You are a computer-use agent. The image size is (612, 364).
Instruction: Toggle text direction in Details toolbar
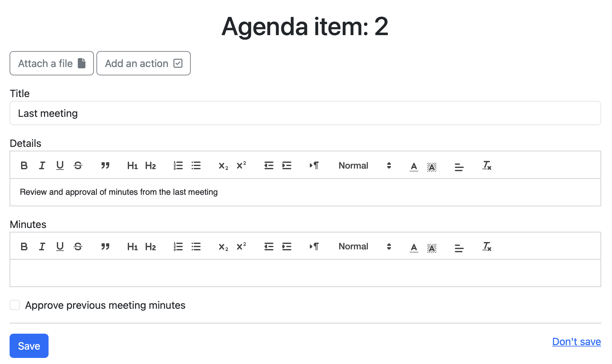pyautogui.click(x=314, y=165)
